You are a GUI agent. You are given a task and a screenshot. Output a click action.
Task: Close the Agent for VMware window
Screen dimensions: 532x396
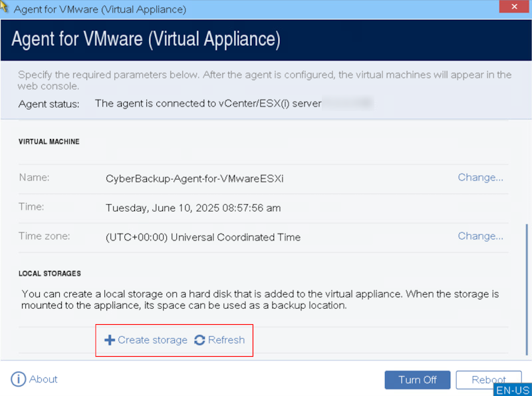pyautogui.click(x=514, y=7)
